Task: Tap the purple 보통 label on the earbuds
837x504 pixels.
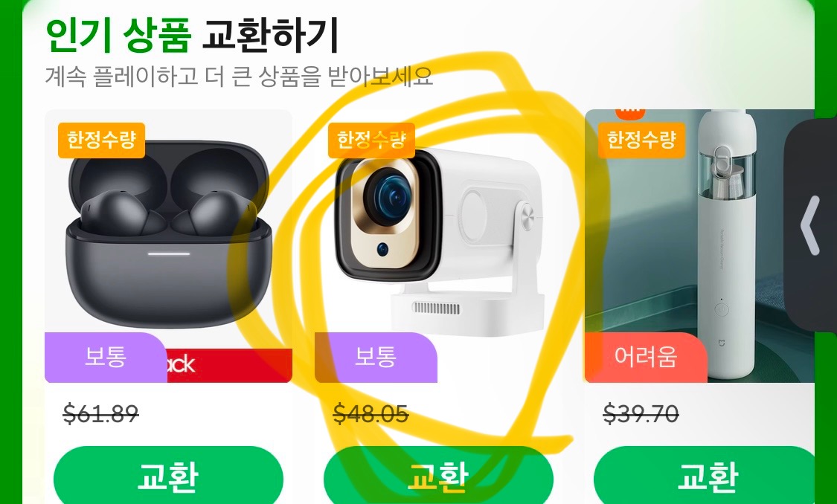Action: 106,358
